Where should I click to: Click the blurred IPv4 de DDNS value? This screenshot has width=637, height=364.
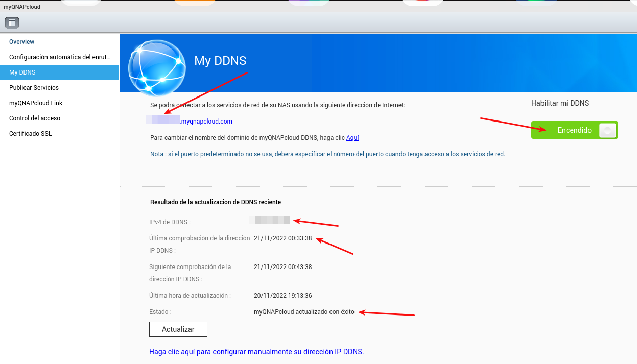(x=270, y=221)
